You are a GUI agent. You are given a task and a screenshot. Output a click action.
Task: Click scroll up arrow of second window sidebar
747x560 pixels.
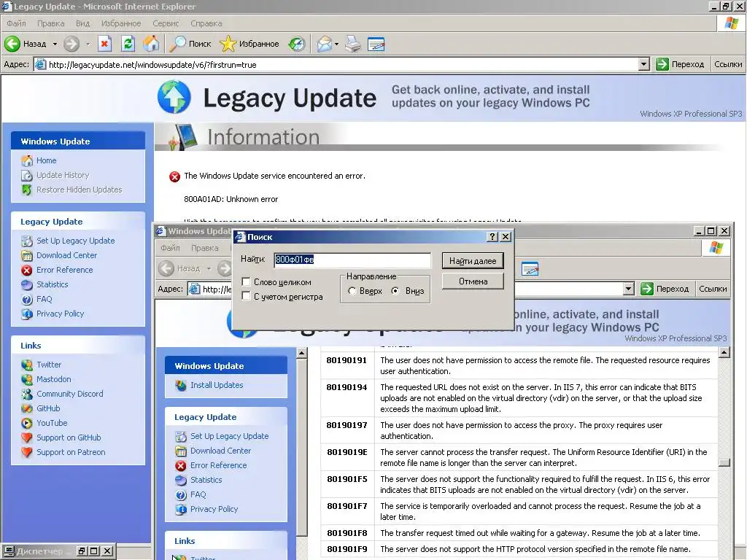click(x=301, y=354)
